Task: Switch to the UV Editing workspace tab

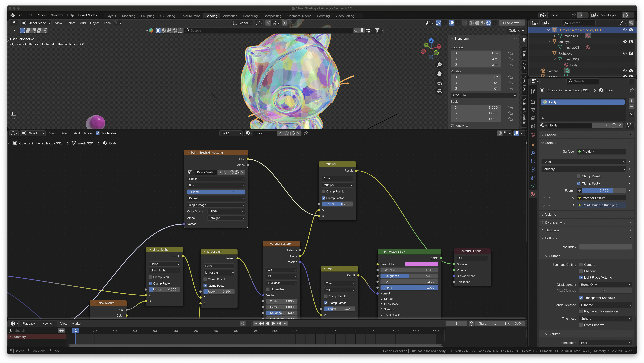Action: 167,16
